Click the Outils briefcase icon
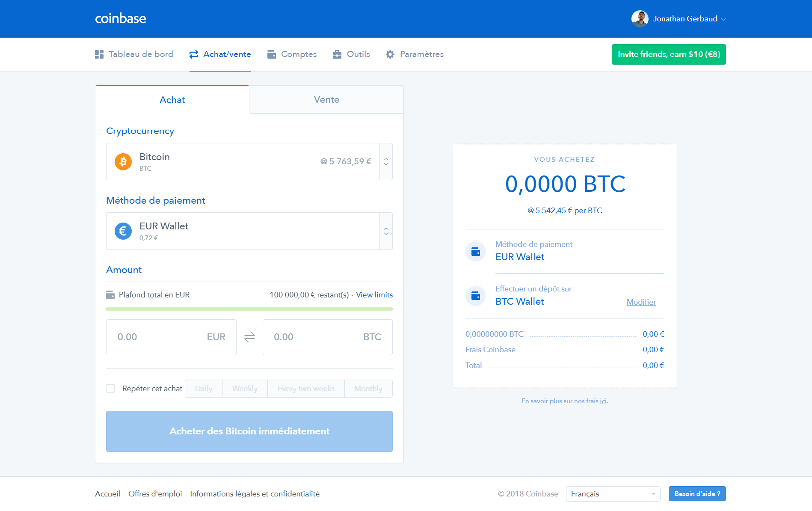Screen dimensions: 812x511 pyautogui.click(x=337, y=54)
